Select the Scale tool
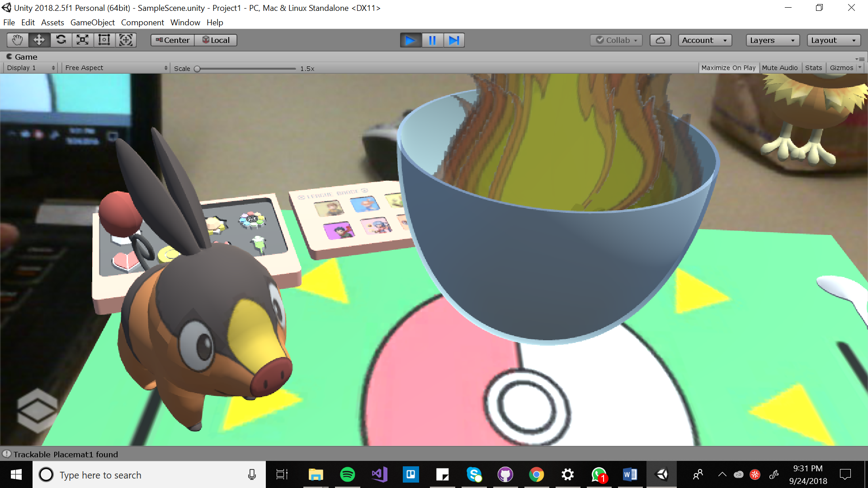Viewport: 868px width, 488px height. point(82,40)
